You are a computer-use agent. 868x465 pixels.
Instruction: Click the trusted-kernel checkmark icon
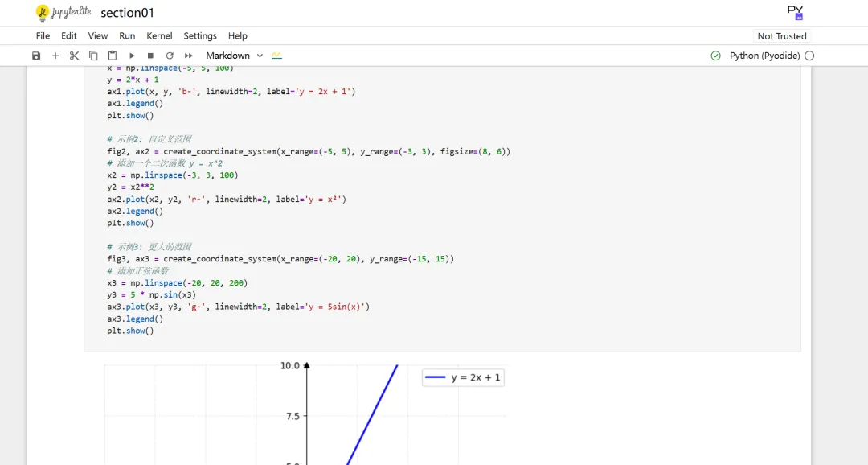point(716,56)
